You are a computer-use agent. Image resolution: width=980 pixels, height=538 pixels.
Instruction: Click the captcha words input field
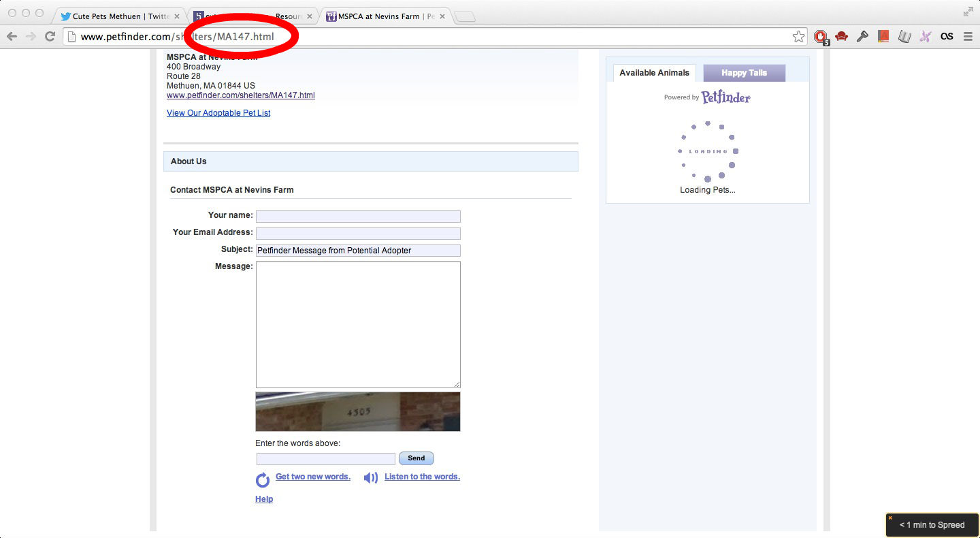(x=326, y=459)
